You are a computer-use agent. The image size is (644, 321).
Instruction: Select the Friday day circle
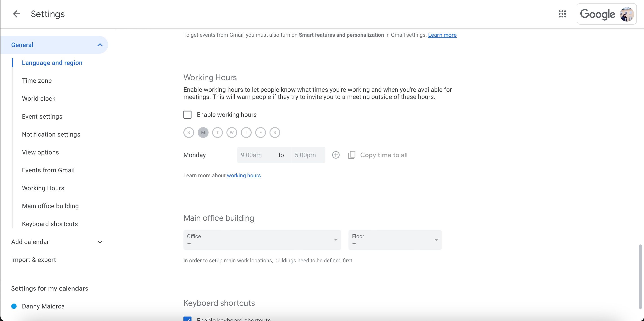click(x=261, y=133)
